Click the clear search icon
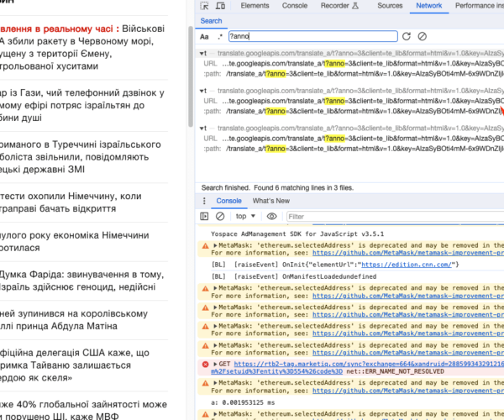This screenshot has width=504, height=420. tap(423, 37)
